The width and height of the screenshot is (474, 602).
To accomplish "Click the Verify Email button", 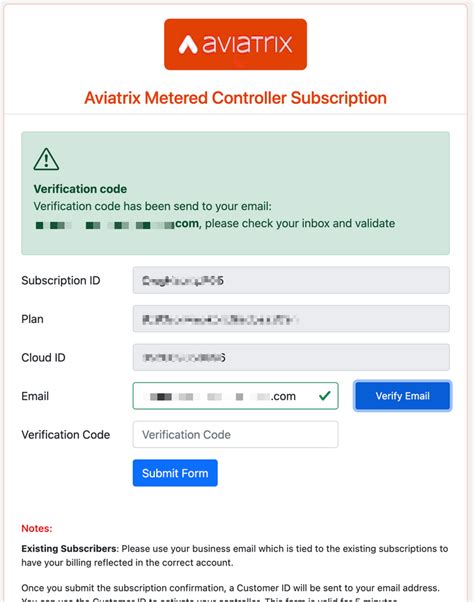I will tap(402, 396).
